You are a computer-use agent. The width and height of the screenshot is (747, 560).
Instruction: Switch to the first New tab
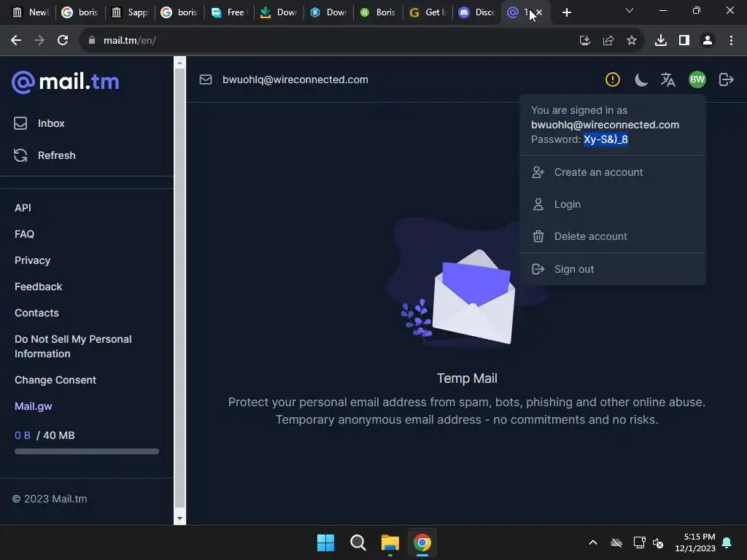coord(31,12)
